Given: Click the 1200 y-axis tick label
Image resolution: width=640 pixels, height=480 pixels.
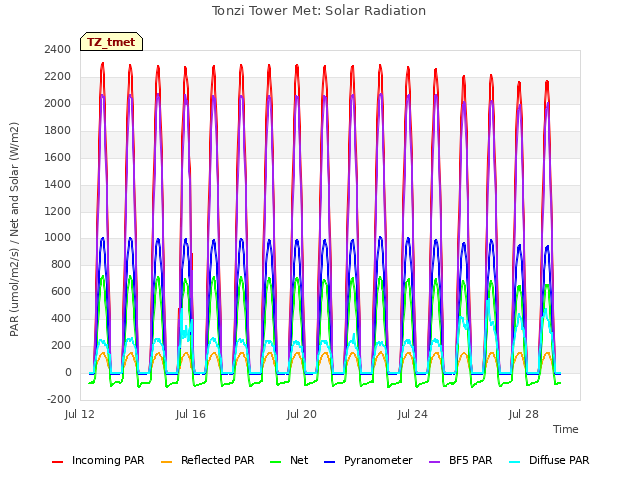Looking at the screenshot, I should coord(58,211).
